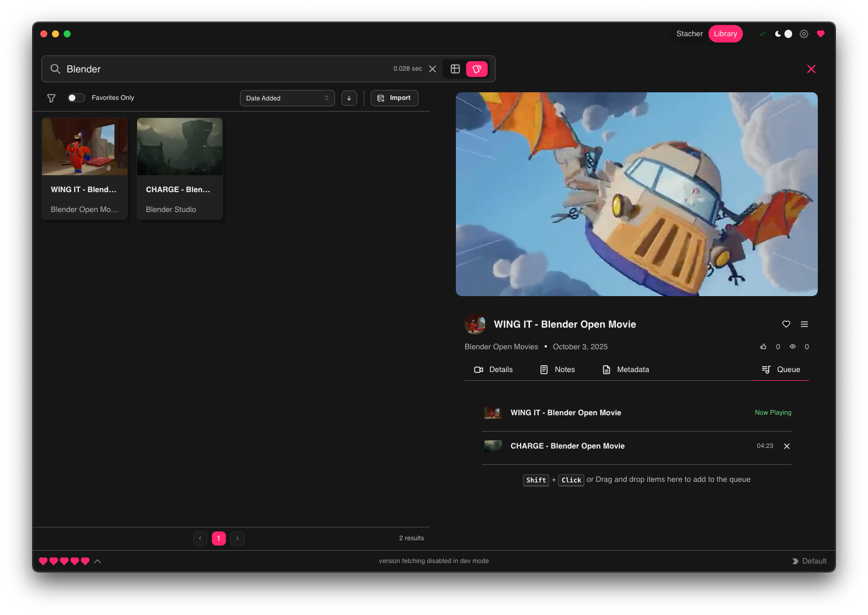Click the Blender Open Movies channel link

click(501, 347)
